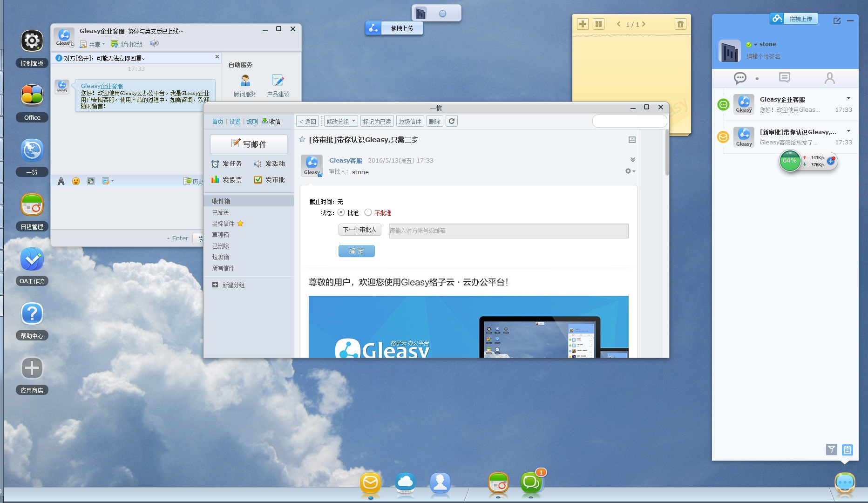Refresh the mail list
The height and width of the screenshot is (503, 868).
[452, 121]
